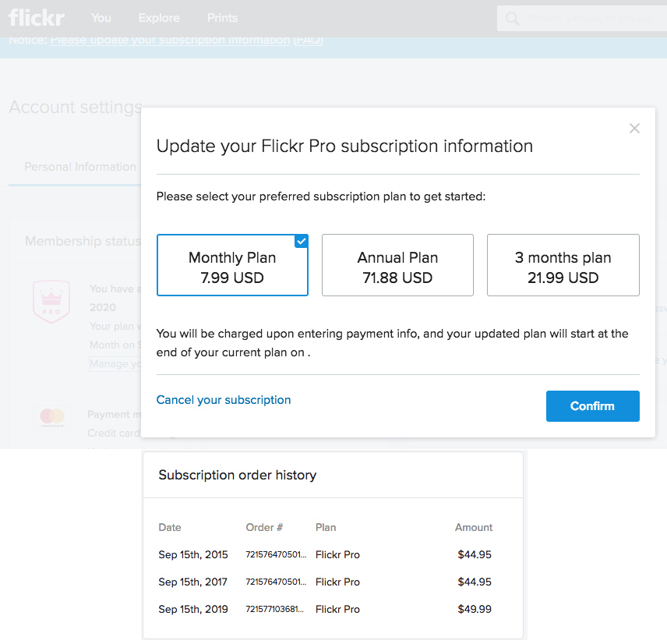Click the search magnifier icon
667x644 pixels.
[x=512, y=18]
